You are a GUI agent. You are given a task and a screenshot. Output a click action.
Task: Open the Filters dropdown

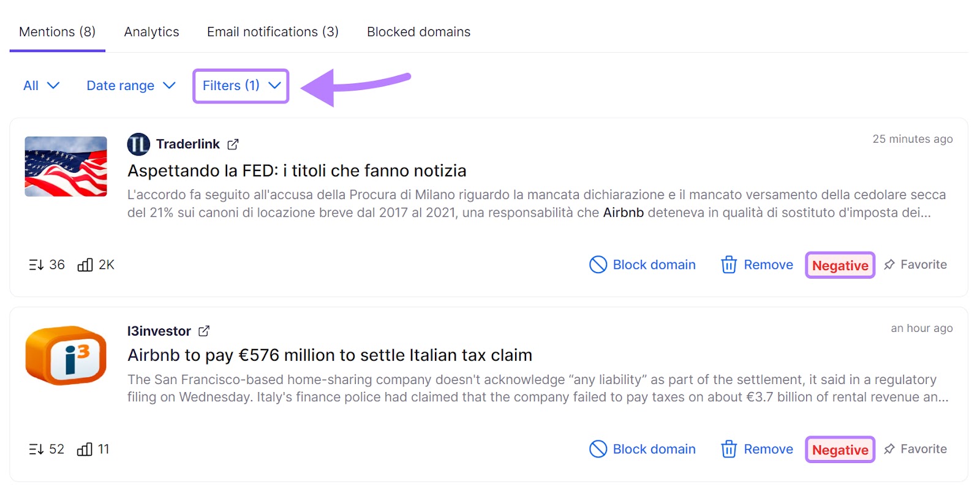(x=240, y=86)
